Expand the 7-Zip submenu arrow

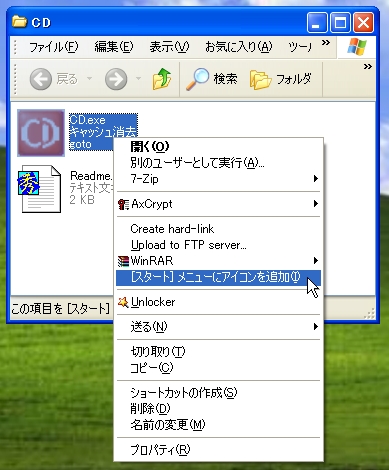click(x=315, y=179)
